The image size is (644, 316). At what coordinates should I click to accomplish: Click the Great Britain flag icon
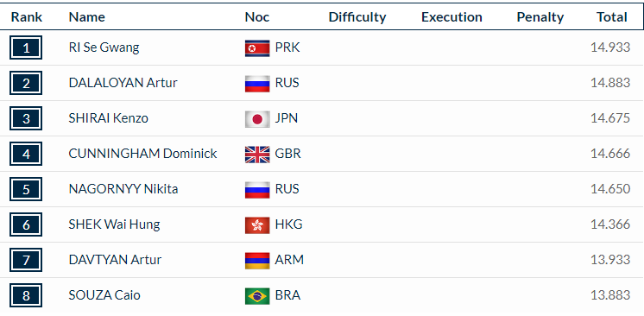(x=257, y=154)
